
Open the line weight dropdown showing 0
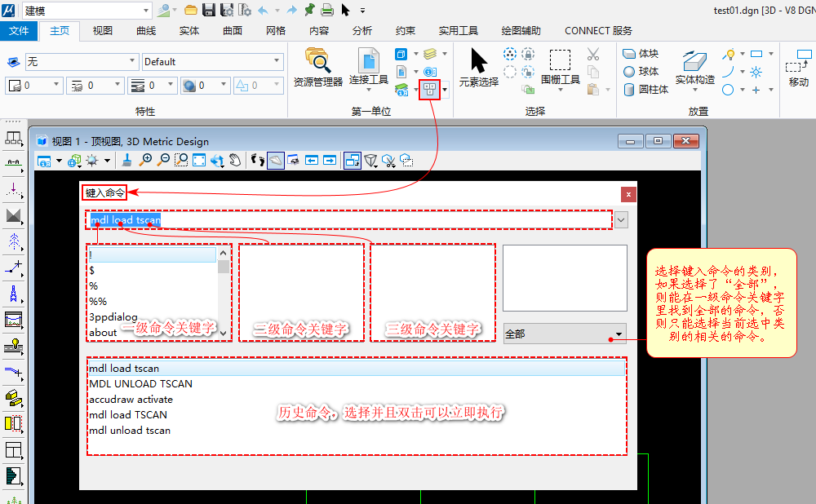click(x=152, y=86)
